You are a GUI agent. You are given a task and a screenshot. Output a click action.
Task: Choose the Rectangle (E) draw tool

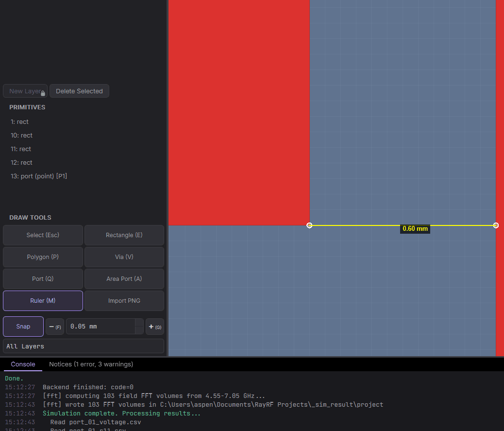pyautogui.click(x=124, y=235)
